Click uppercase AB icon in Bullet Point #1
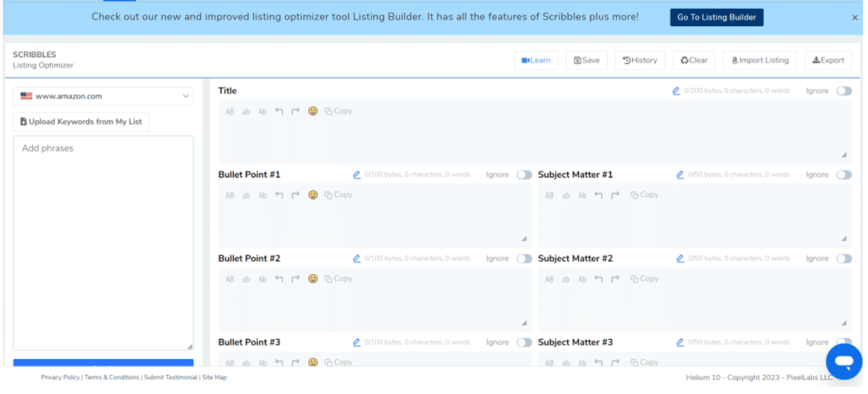Image resolution: width=868 pixels, height=394 pixels. (x=229, y=195)
